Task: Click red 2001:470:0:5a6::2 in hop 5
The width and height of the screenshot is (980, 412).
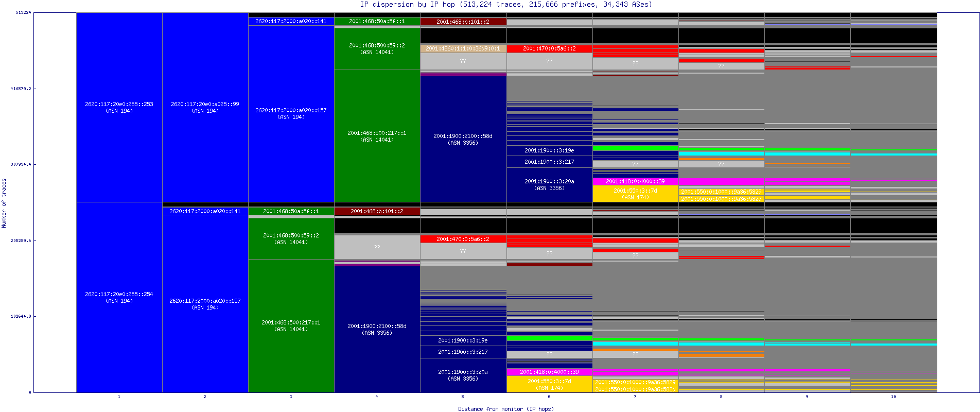Action: pyautogui.click(x=463, y=239)
